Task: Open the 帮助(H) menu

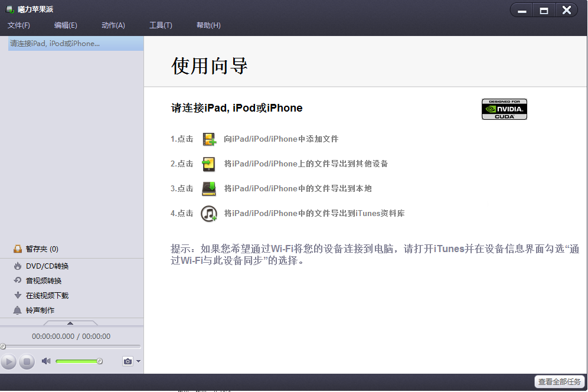Action: coord(208,25)
